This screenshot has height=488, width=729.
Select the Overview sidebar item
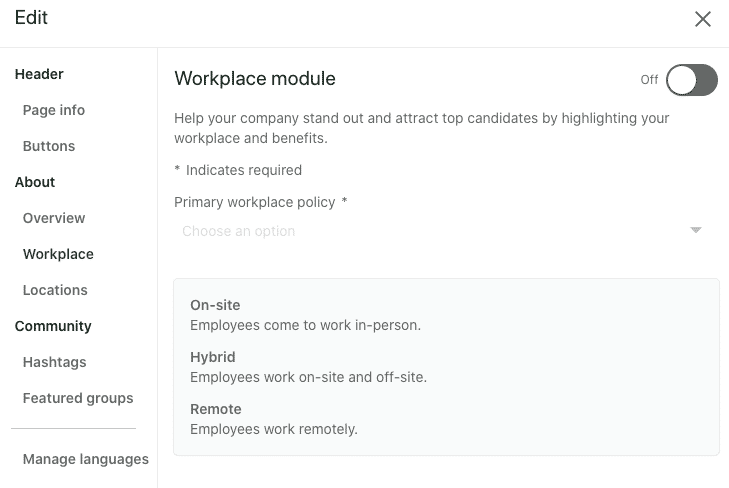click(x=54, y=218)
